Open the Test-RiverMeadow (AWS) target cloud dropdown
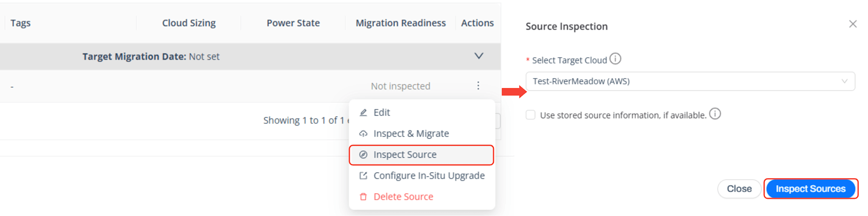This screenshot has width=868, height=216. pos(690,81)
